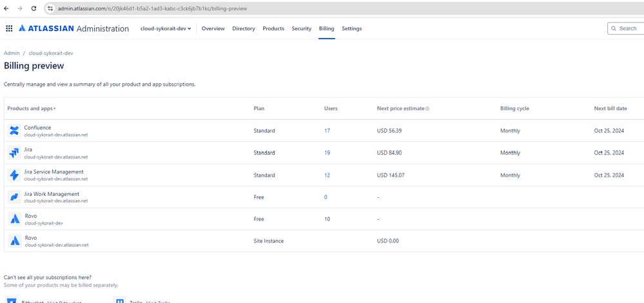This screenshot has width=644, height=303.
Task: Click the Billing cycle column header
Action: click(514, 108)
